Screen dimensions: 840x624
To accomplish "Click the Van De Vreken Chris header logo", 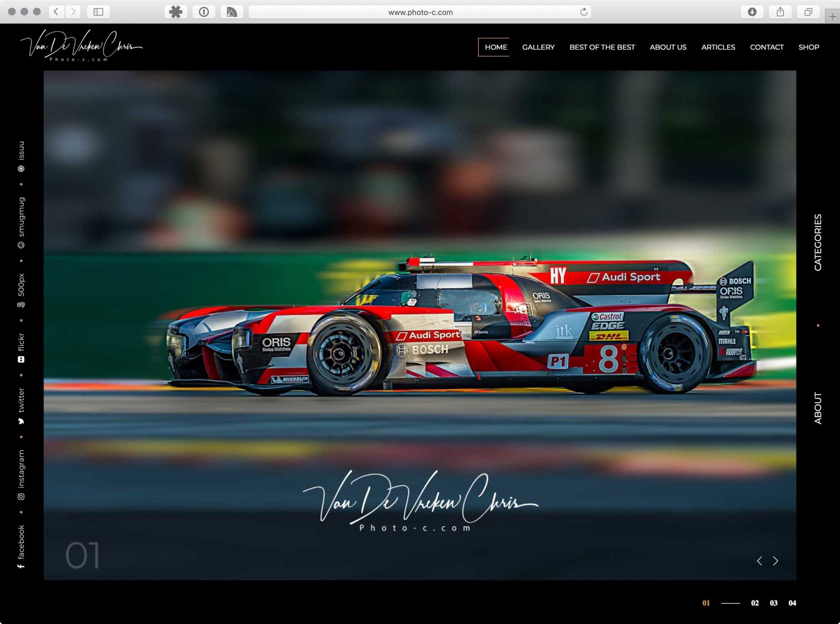I will (81, 46).
